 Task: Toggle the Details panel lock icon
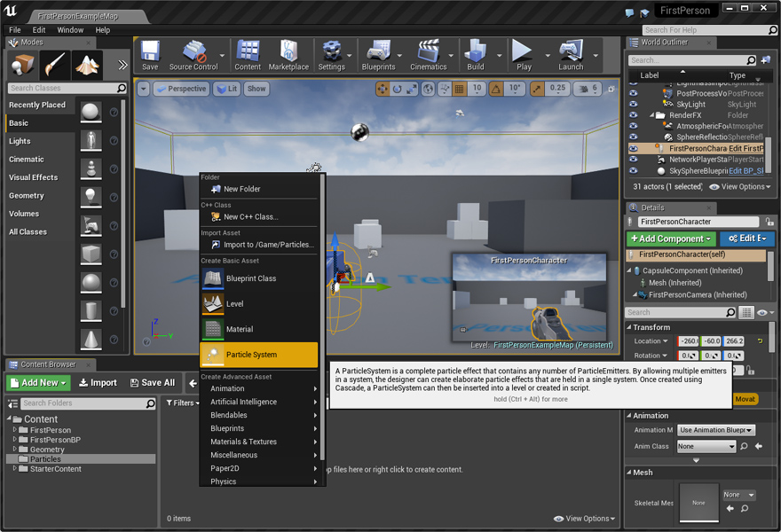click(769, 222)
